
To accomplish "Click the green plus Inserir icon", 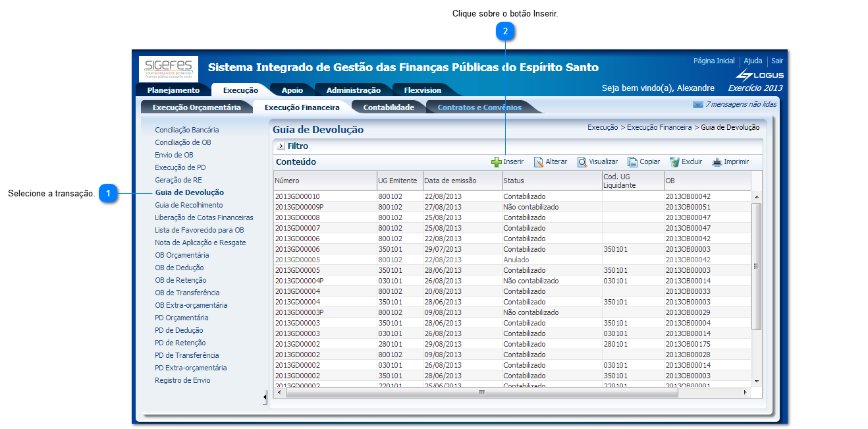I will 496,162.
